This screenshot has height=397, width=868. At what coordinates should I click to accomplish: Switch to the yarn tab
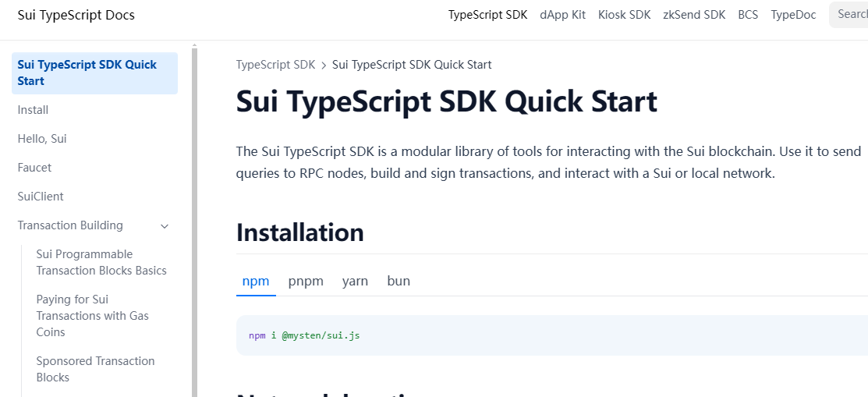click(355, 282)
